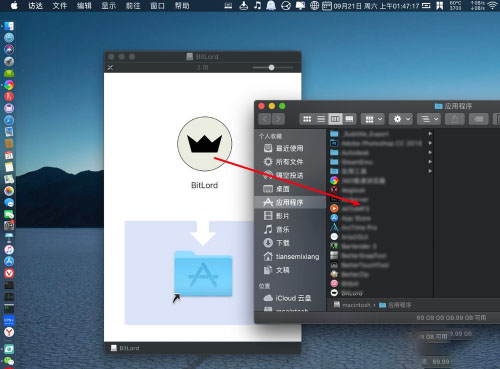Open the 访达 menu

pos(35,6)
